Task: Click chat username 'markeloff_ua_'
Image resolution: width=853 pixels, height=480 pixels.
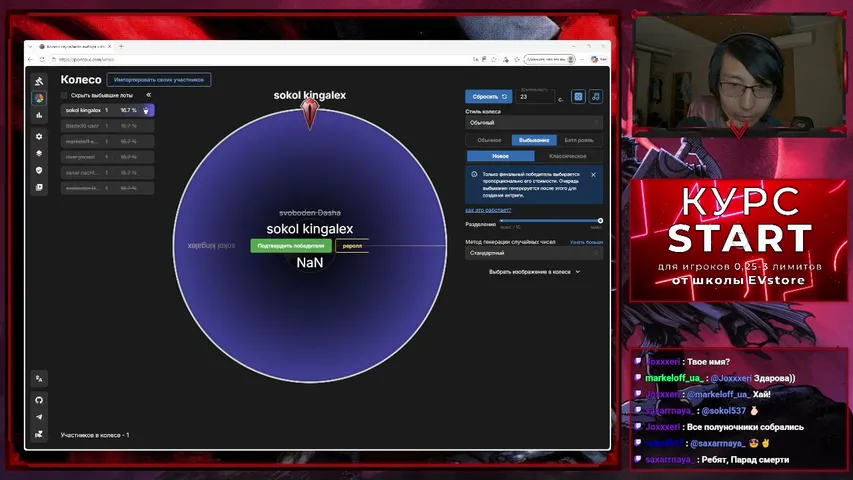Action: point(673,378)
